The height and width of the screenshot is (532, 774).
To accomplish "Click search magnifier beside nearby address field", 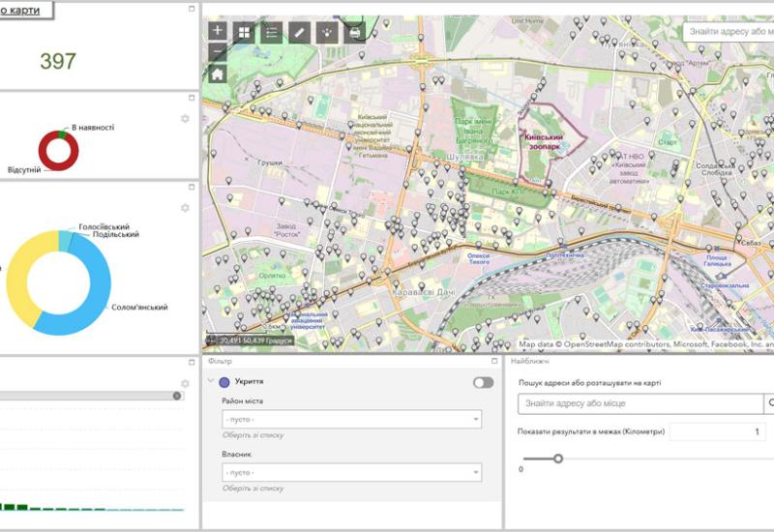I will 770,403.
